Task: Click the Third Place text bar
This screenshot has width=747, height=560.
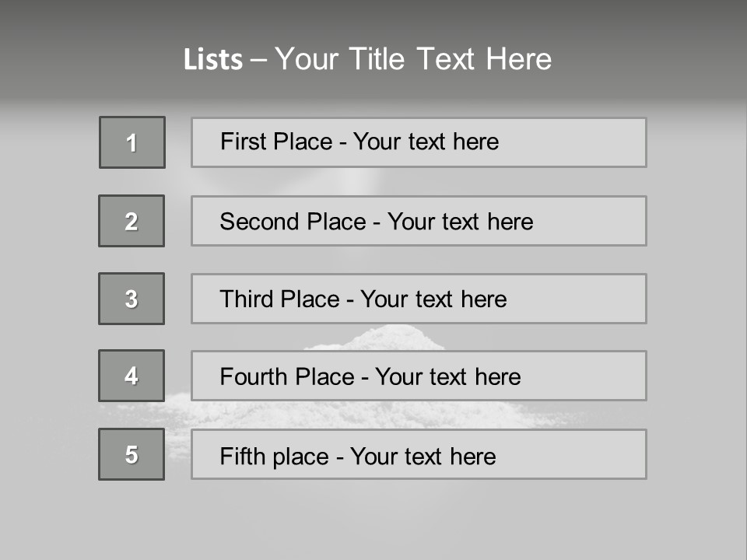Action: click(419, 299)
